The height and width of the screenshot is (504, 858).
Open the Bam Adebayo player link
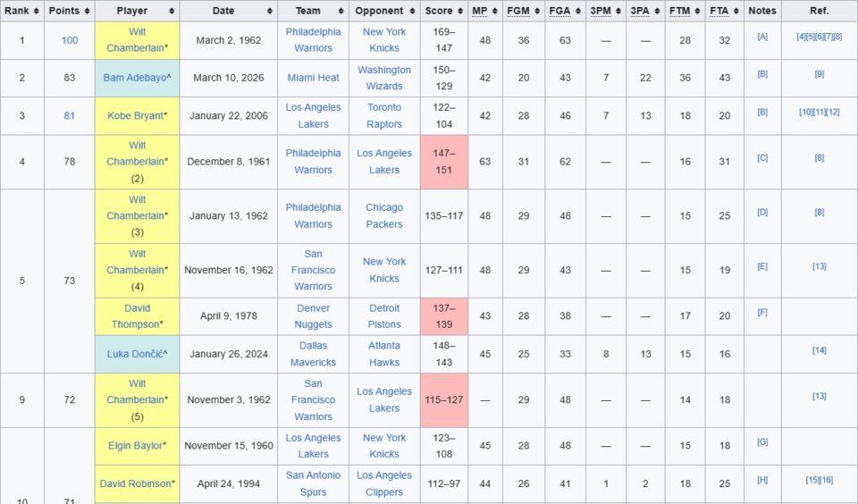pyautogui.click(x=135, y=78)
